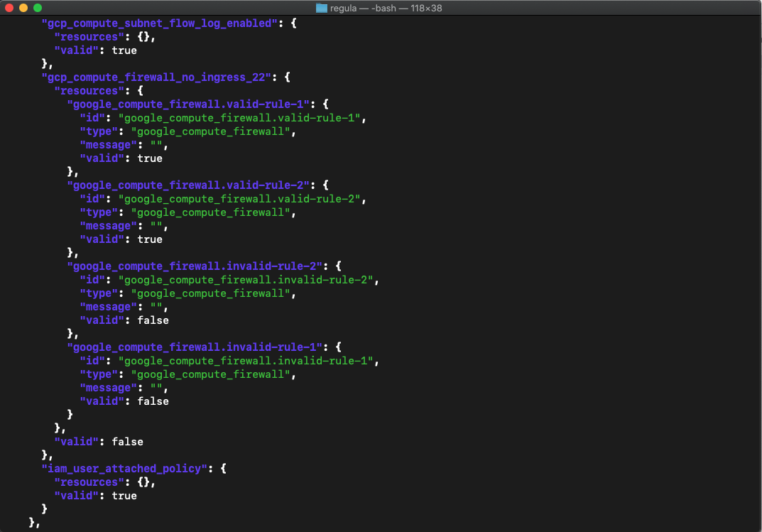Click the id value "google_compute_firewall.invalid-rule-1"
Viewport: 762px width, 532px height.
tap(246, 361)
